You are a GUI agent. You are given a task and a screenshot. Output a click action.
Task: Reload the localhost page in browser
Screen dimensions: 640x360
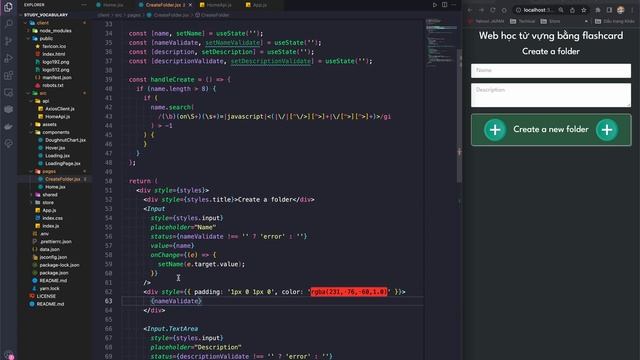point(493,10)
